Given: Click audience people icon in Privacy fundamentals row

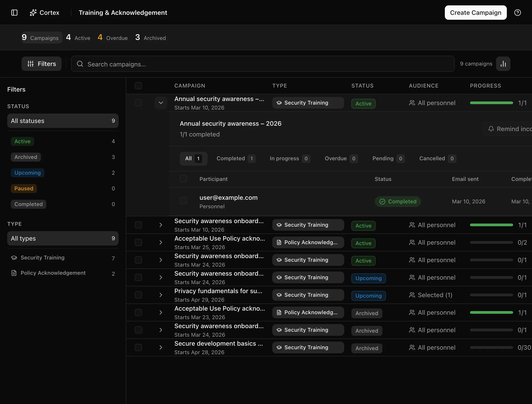Looking at the screenshot, I should [x=412, y=295].
